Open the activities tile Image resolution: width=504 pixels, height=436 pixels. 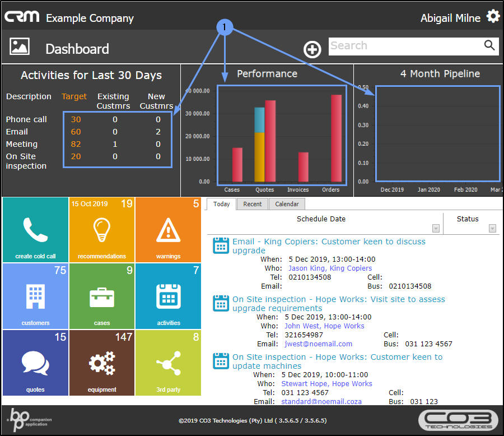(168, 296)
